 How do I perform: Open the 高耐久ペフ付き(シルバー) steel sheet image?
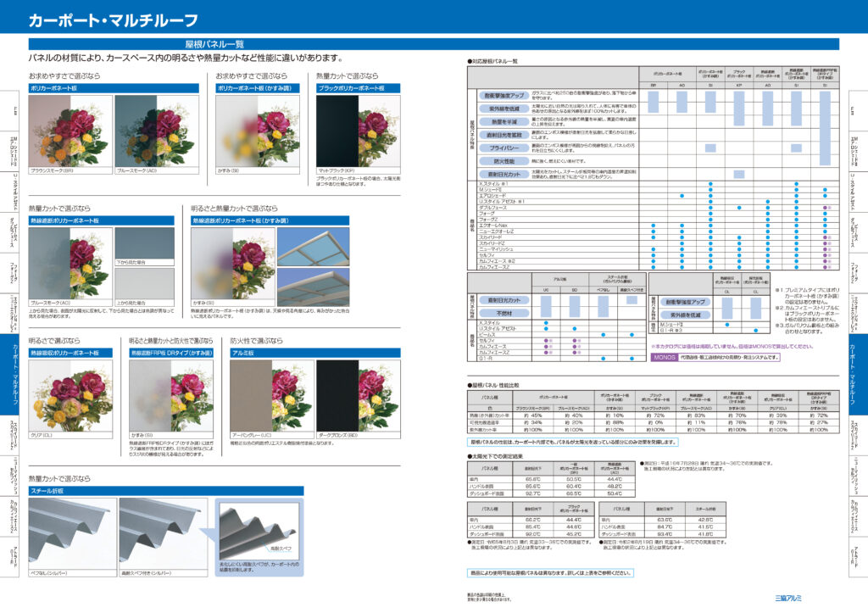click(x=164, y=533)
